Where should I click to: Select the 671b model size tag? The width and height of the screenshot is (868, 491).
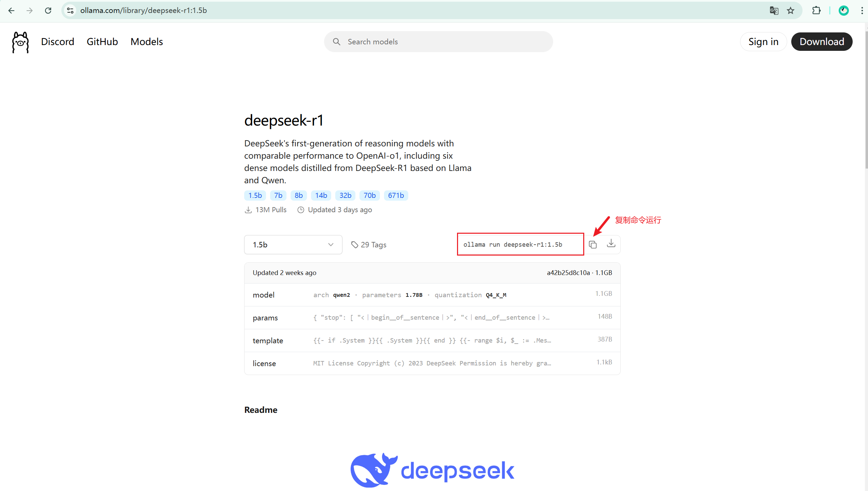click(x=396, y=196)
